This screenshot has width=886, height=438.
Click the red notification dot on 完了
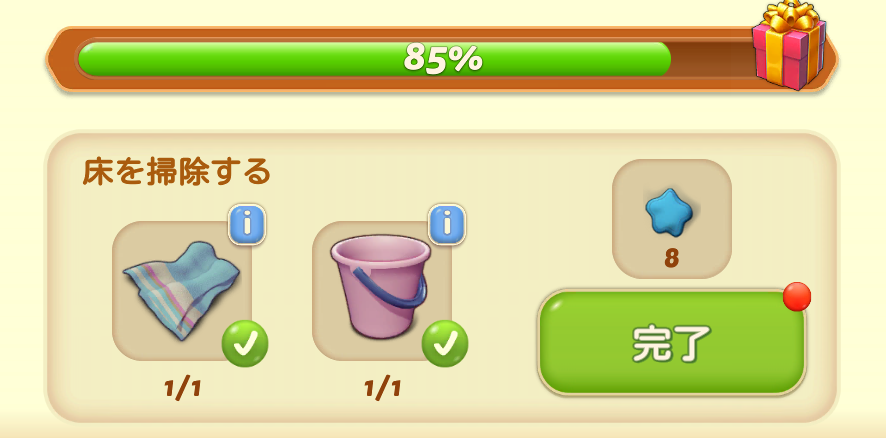pyautogui.click(x=797, y=297)
